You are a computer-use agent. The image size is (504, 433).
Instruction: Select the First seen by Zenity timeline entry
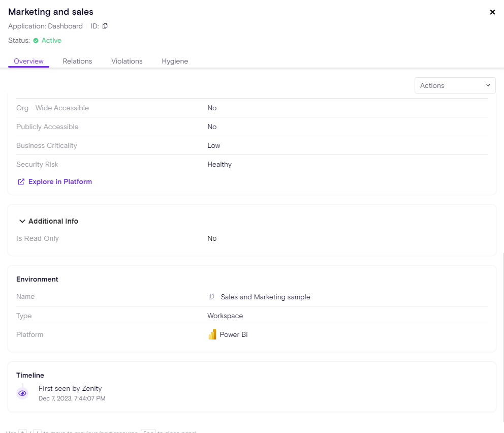(x=70, y=389)
